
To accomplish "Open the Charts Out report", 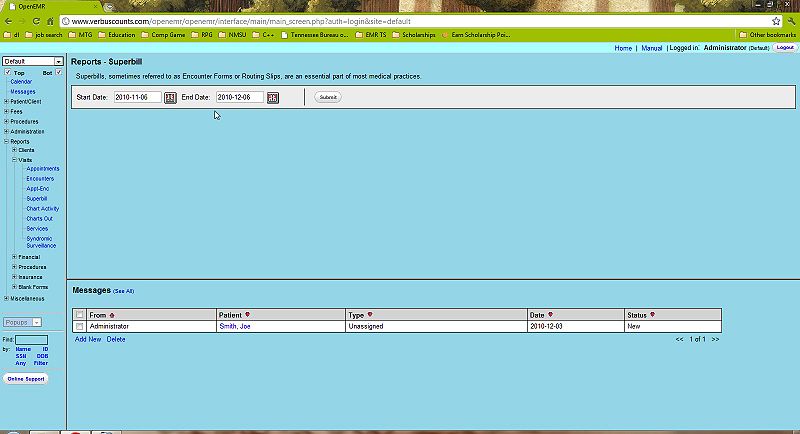I will coord(39,219).
